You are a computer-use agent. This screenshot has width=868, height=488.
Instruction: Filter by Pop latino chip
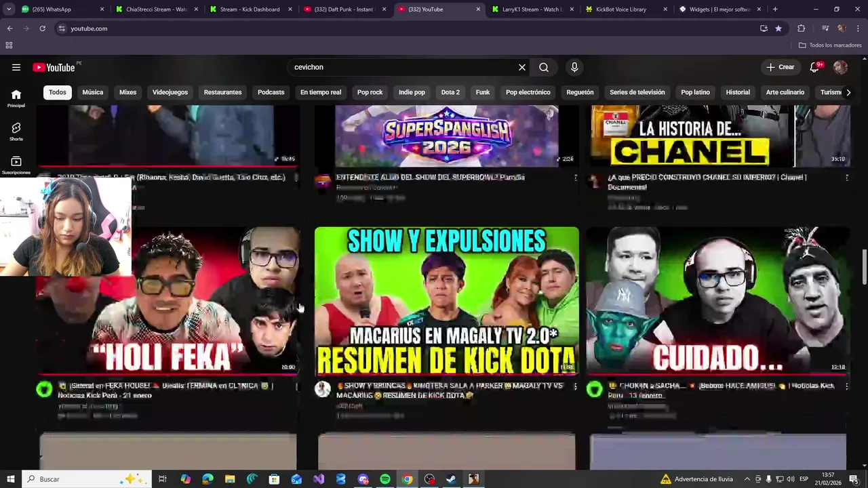pyautogui.click(x=696, y=92)
